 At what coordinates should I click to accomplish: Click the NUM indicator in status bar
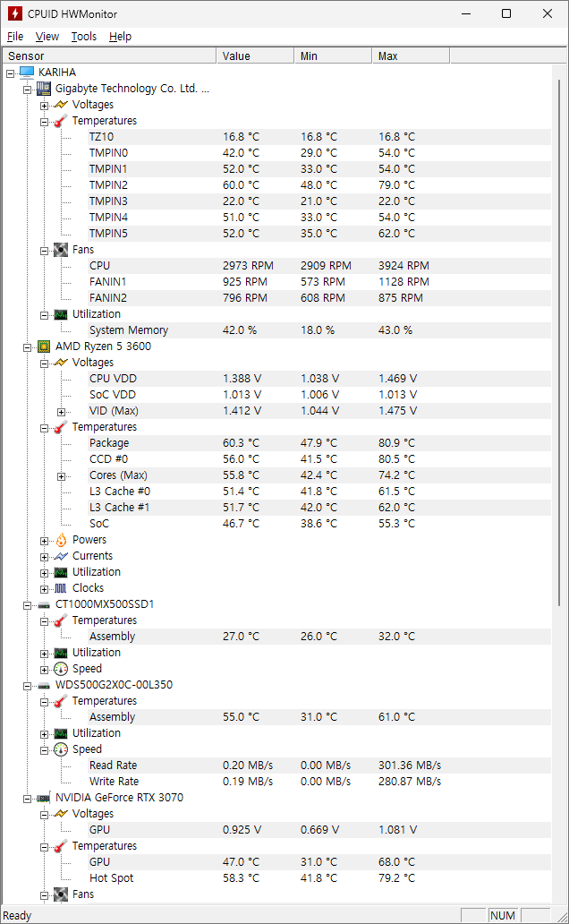coord(503,916)
